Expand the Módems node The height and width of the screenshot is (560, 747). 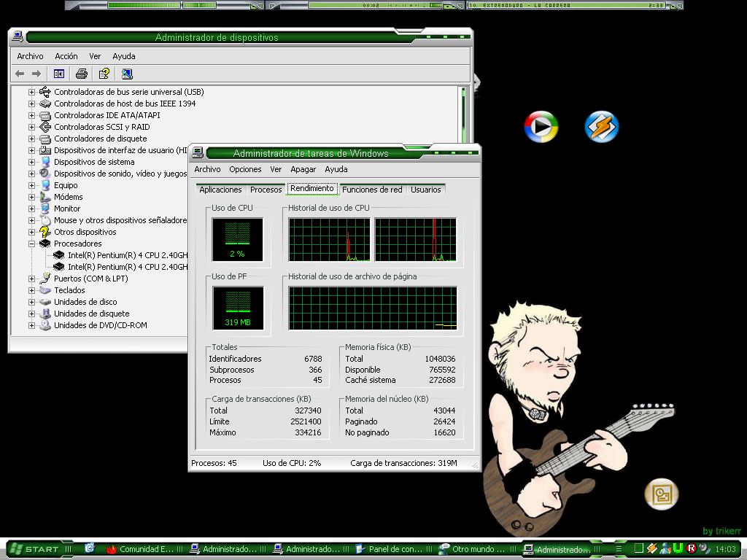[x=31, y=197]
